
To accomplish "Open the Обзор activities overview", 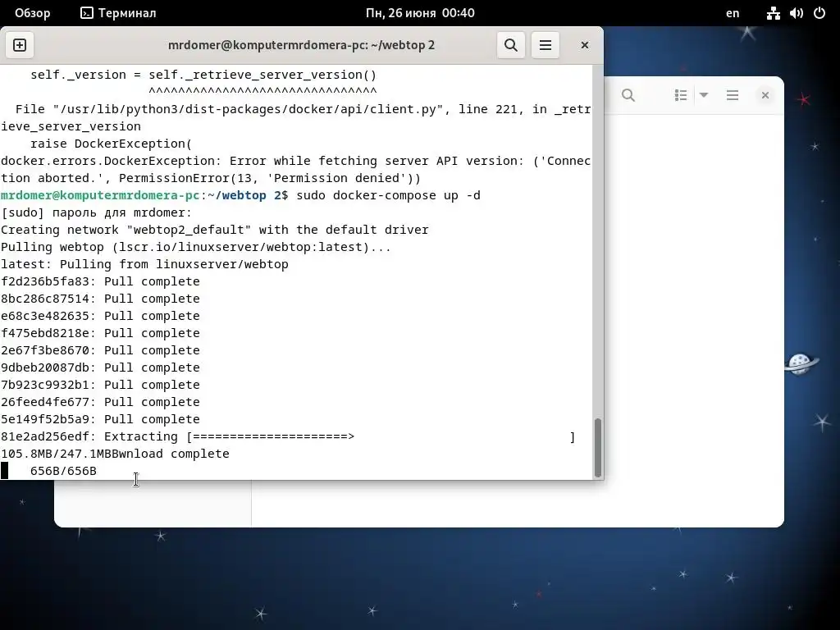I will pos(32,13).
